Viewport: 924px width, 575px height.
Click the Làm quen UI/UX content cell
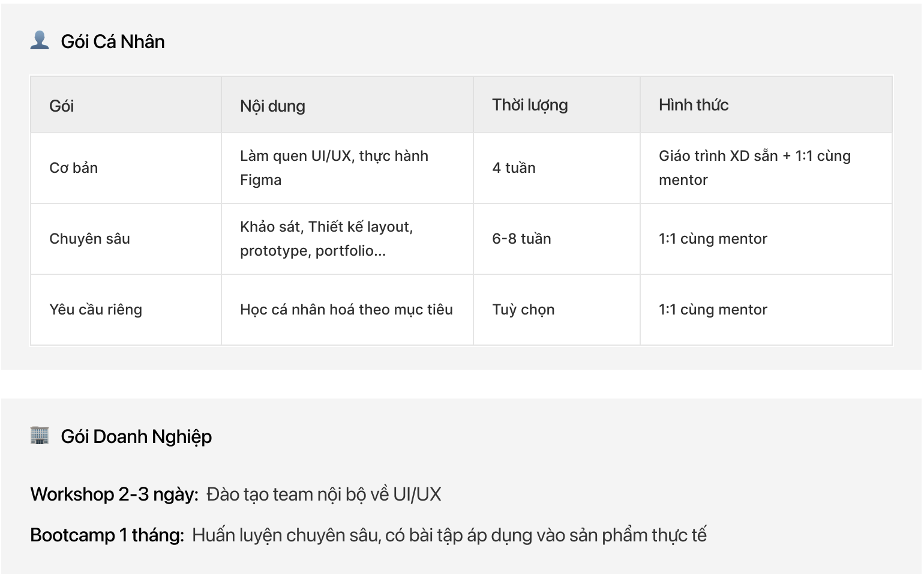347,168
